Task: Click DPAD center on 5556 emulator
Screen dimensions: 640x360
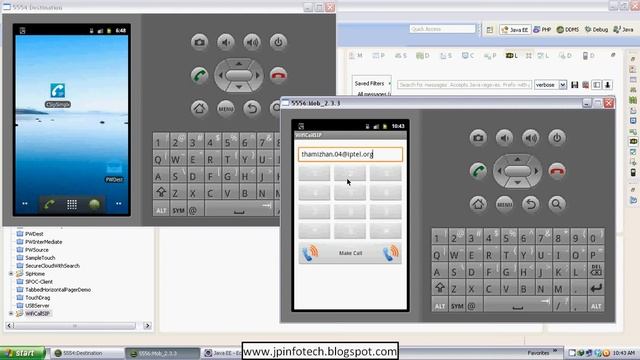Action: (518, 171)
